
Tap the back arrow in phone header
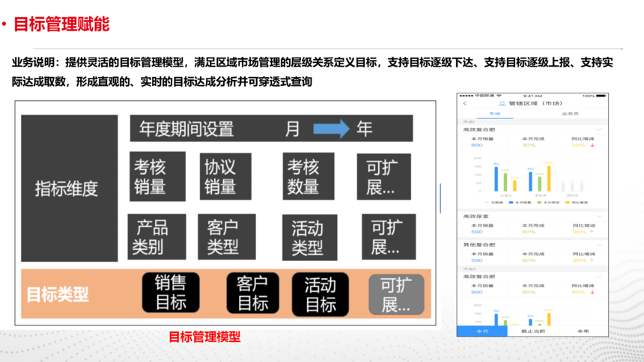coord(465,103)
